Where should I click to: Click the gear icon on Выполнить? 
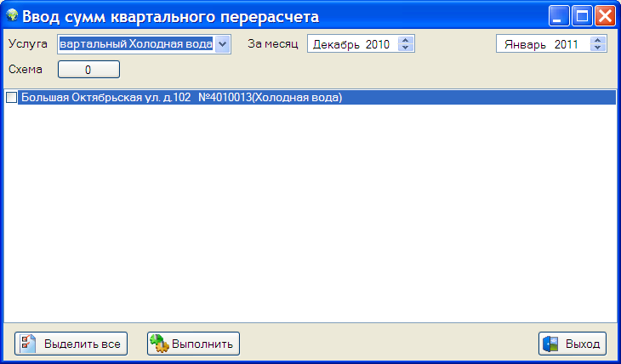[x=159, y=344]
